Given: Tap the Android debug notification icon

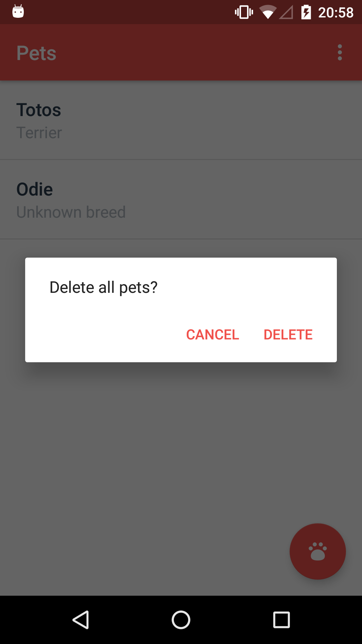Looking at the screenshot, I should pyautogui.click(x=18, y=11).
